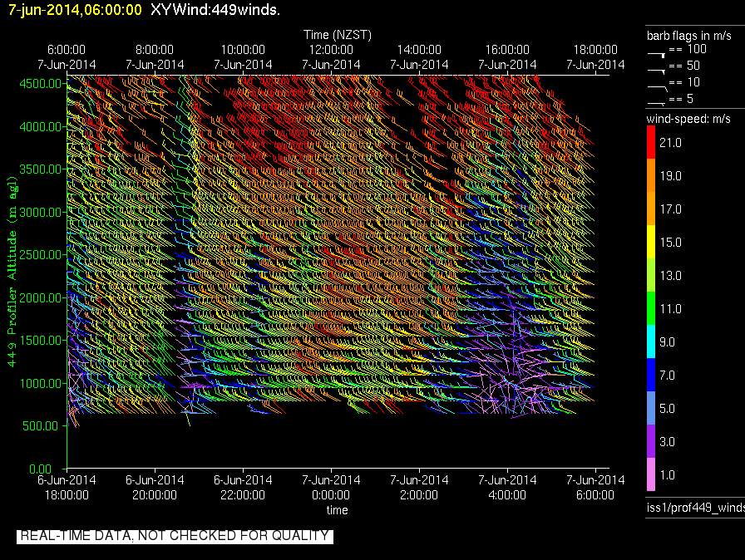Click the 6-Jun-2014 22:00:00 bottom axis label

click(243, 488)
